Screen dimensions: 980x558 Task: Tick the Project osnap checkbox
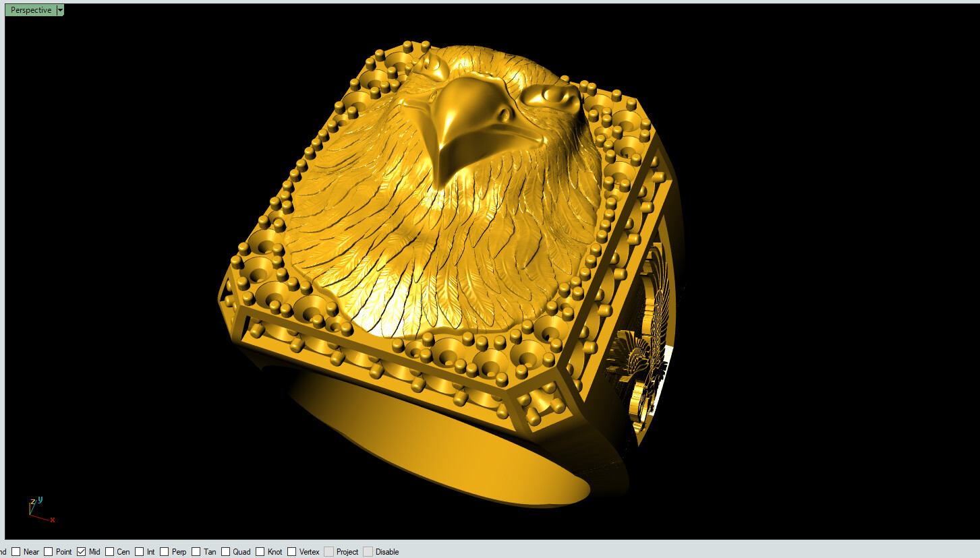click(x=328, y=551)
